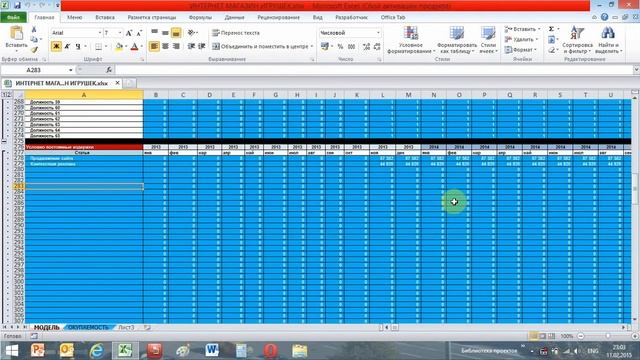640x360 pixels.
Task: Click the Cut scissors icon
Action: 34,30
